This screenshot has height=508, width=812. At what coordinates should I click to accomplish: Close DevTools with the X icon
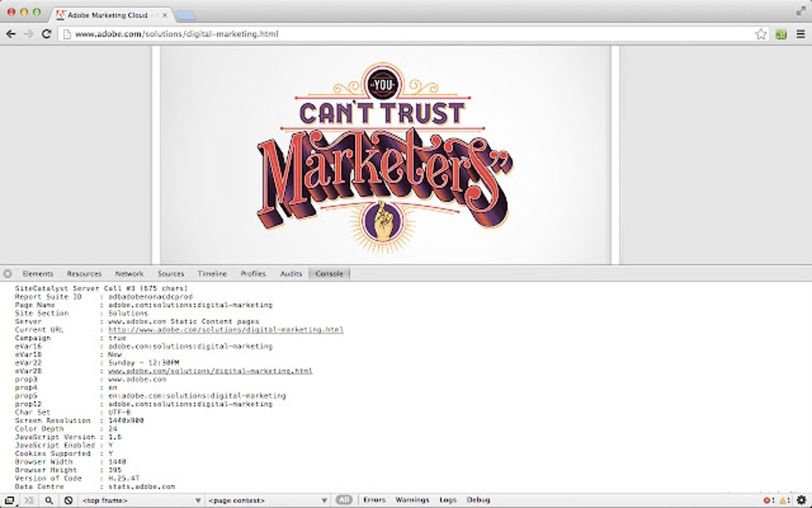pyautogui.click(x=8, y=273)
